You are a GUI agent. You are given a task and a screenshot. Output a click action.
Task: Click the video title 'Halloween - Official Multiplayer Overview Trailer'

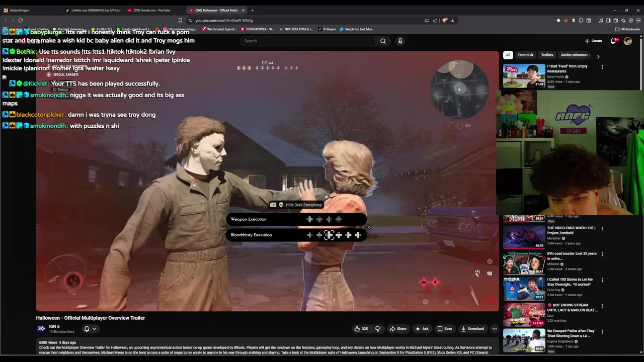click(91, 318)
